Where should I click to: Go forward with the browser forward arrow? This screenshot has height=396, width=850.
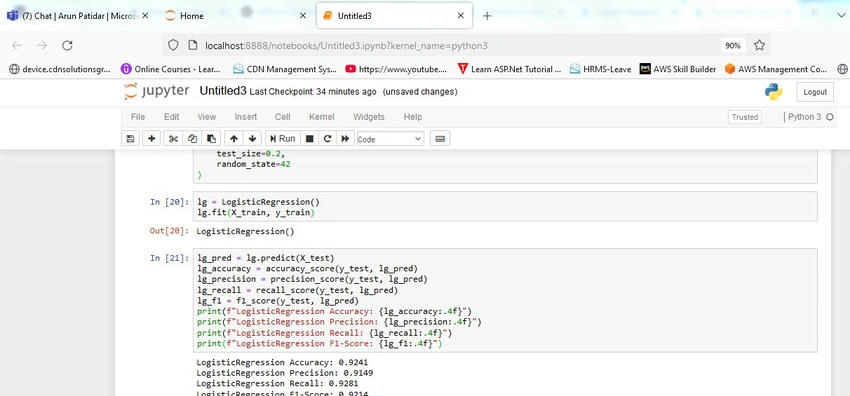pos(42,46)
